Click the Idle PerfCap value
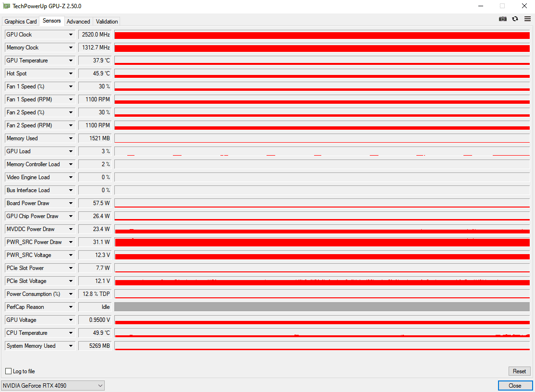The image size is (535, 392). [x=95, y=306]
